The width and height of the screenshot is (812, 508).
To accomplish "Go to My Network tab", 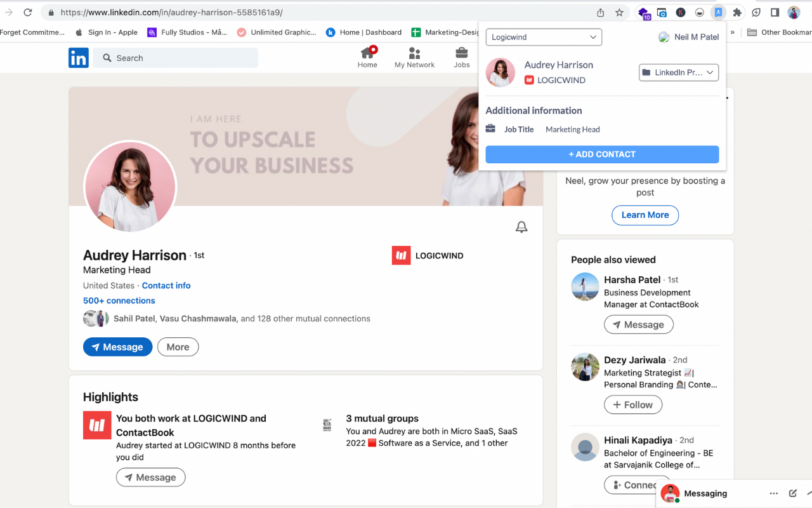I will (414, 57).
